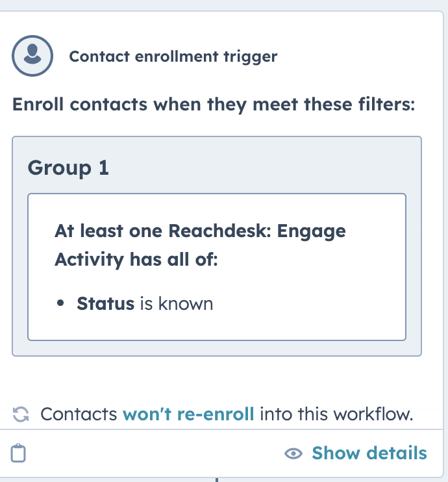Toggle the eye icon beside Show details
Viewport: 448px width, 482px height.
293,453
